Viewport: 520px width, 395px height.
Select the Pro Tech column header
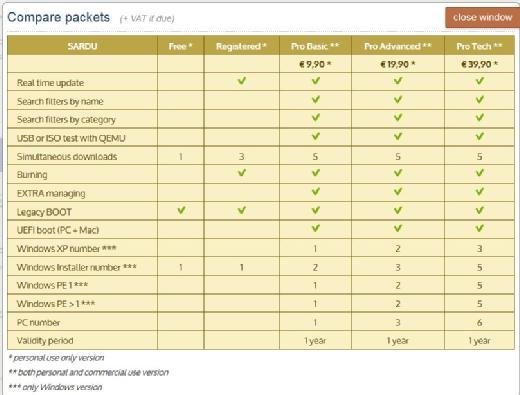(479, 46)
